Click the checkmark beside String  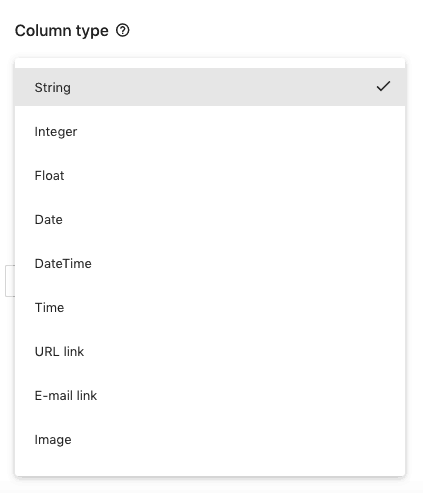click(x=383, y=86)
